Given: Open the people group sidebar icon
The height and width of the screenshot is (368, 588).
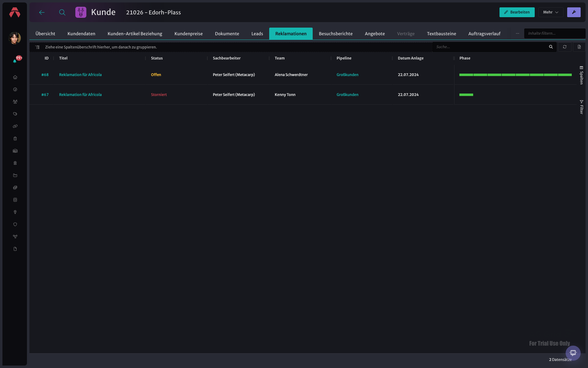Looking at the screenshot, I should (15, 102).
